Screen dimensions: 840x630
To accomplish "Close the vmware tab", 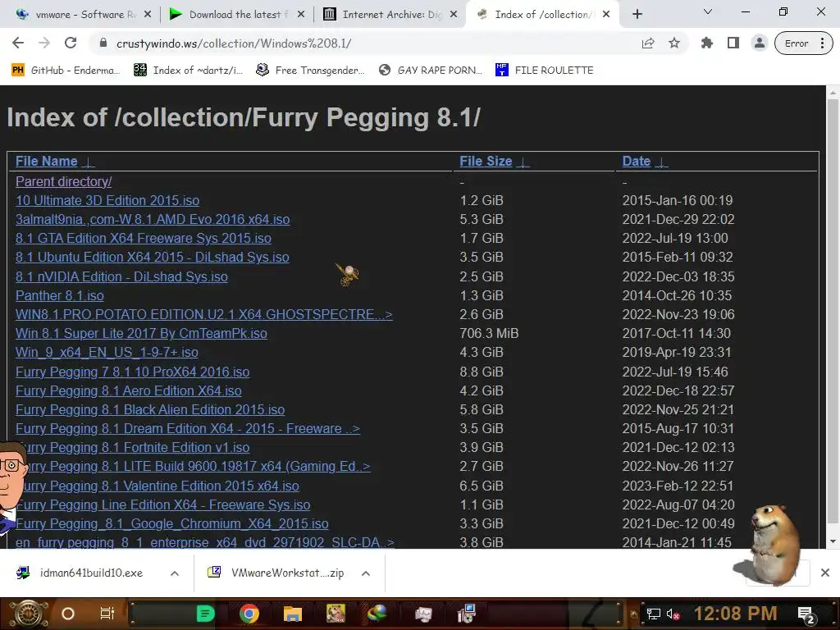I will click(x=148, y=15).
